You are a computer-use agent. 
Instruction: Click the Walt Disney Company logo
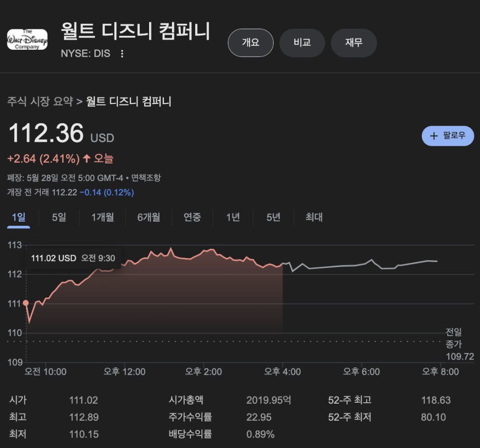(x=27, y=40)
